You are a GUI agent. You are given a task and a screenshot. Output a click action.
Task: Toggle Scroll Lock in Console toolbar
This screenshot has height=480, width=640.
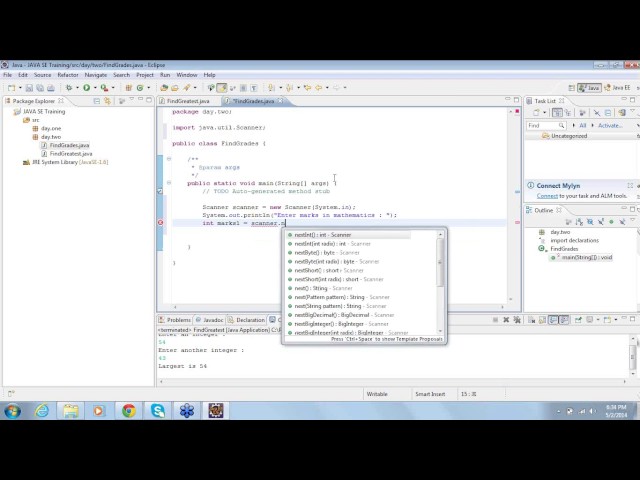click(x=542, y=320)
